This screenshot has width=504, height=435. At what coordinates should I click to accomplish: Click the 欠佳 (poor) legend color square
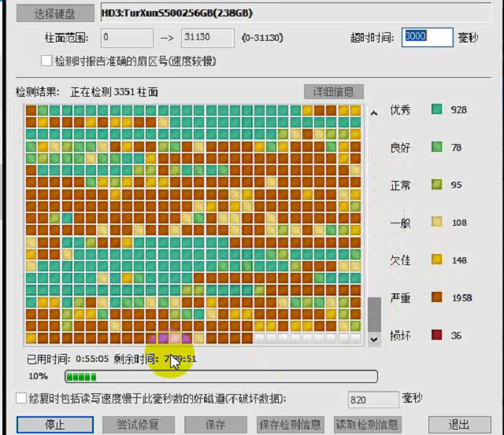(x=437, y=260)
